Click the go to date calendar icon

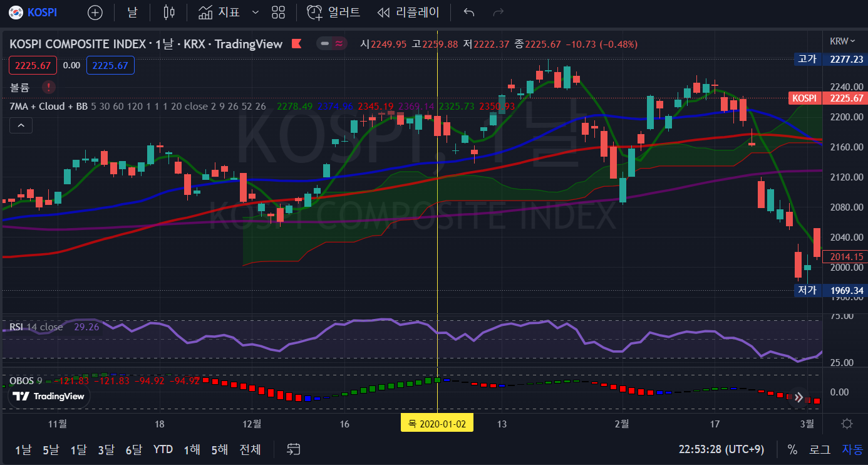[293, 449]
